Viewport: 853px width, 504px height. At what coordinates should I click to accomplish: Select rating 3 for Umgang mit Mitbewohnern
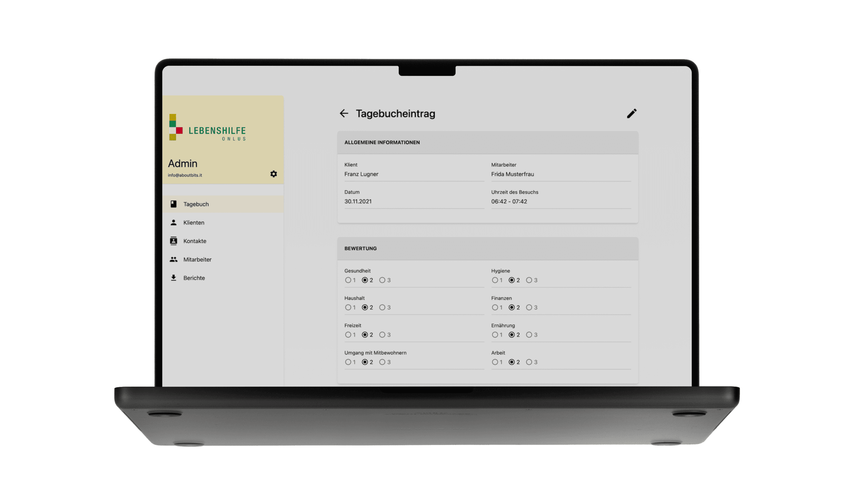(382, 362)
